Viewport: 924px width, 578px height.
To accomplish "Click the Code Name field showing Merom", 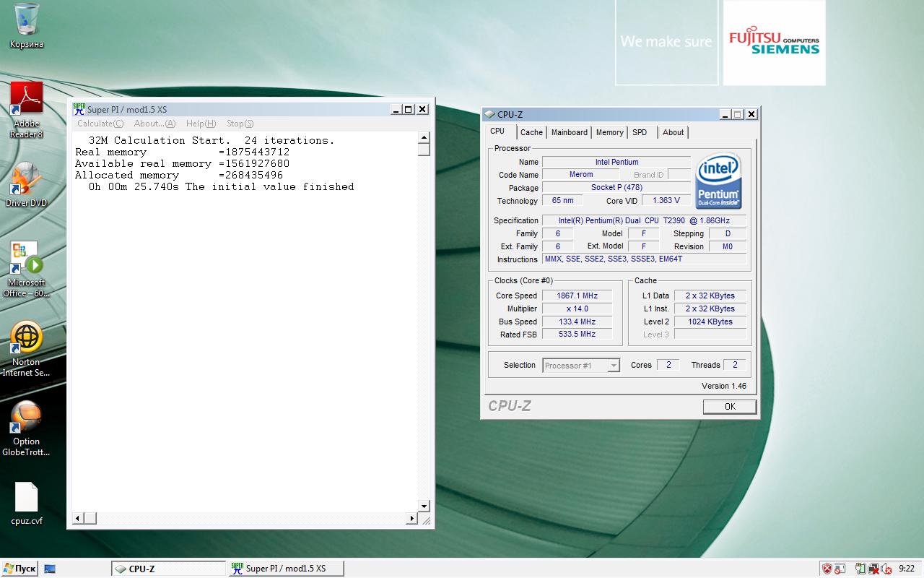I will click(581, 175).
